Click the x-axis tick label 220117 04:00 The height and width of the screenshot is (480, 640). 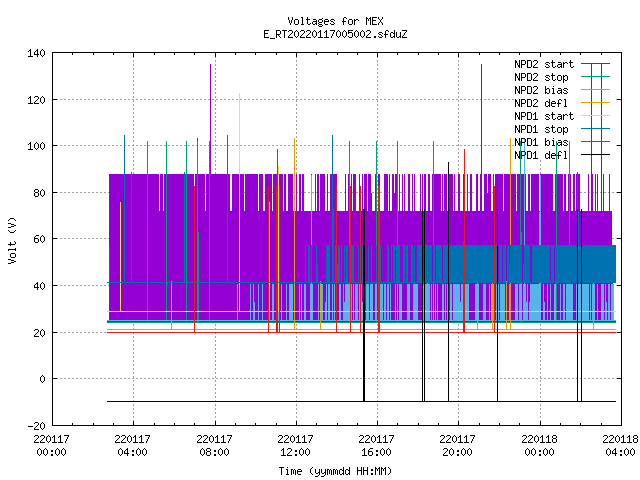[133, 445]
